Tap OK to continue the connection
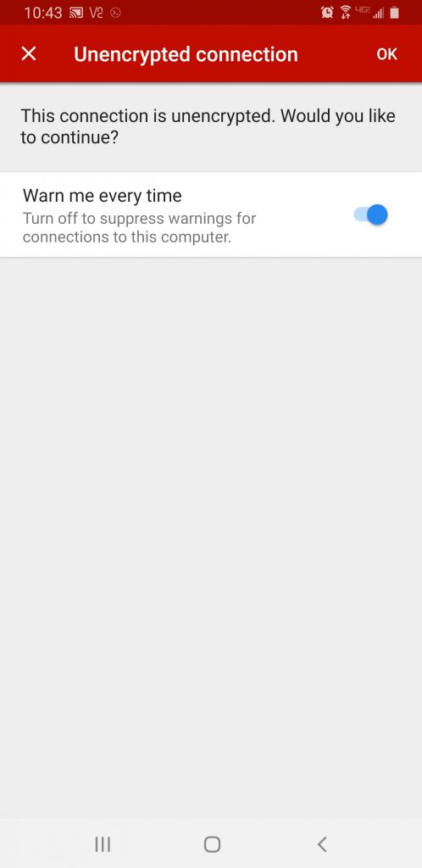The image size is (422, 868). [x=386, y=54]
